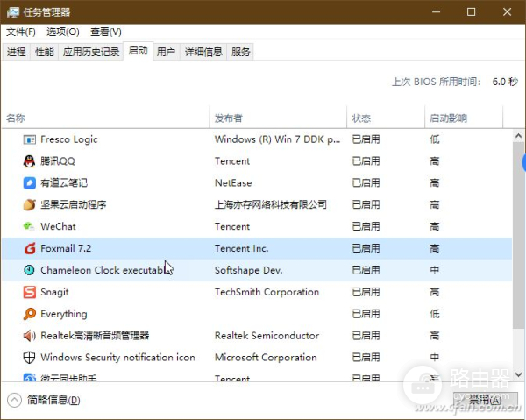Click the 禁用(A) button
The height and width of the screenshot is (420, 526).
[485, 400]
